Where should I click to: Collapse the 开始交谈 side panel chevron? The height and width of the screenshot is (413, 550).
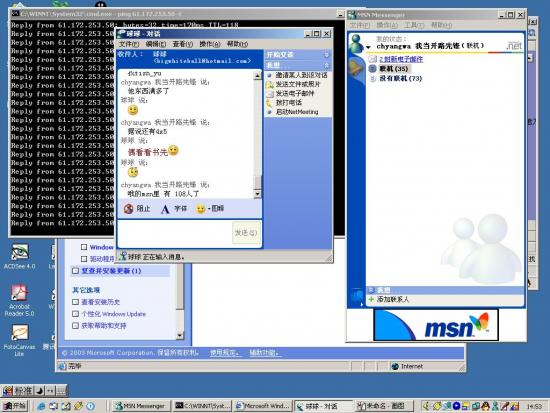click(327, 55)
